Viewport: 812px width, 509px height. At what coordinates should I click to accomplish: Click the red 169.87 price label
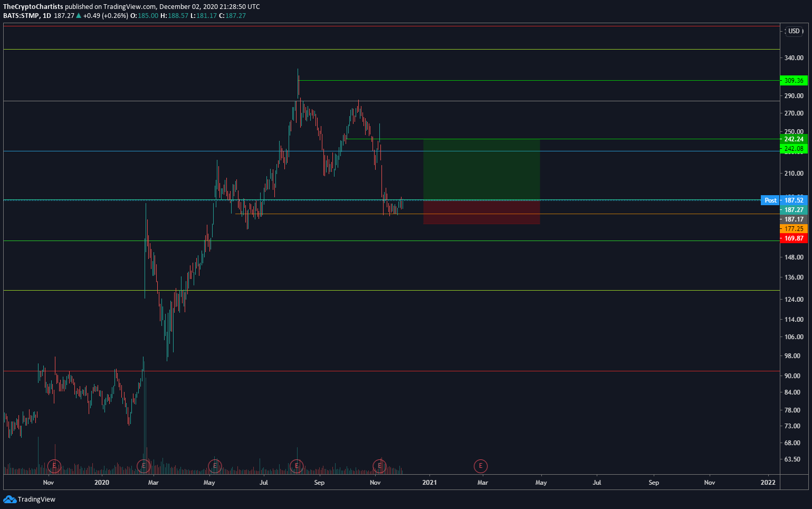coord(794,238)
